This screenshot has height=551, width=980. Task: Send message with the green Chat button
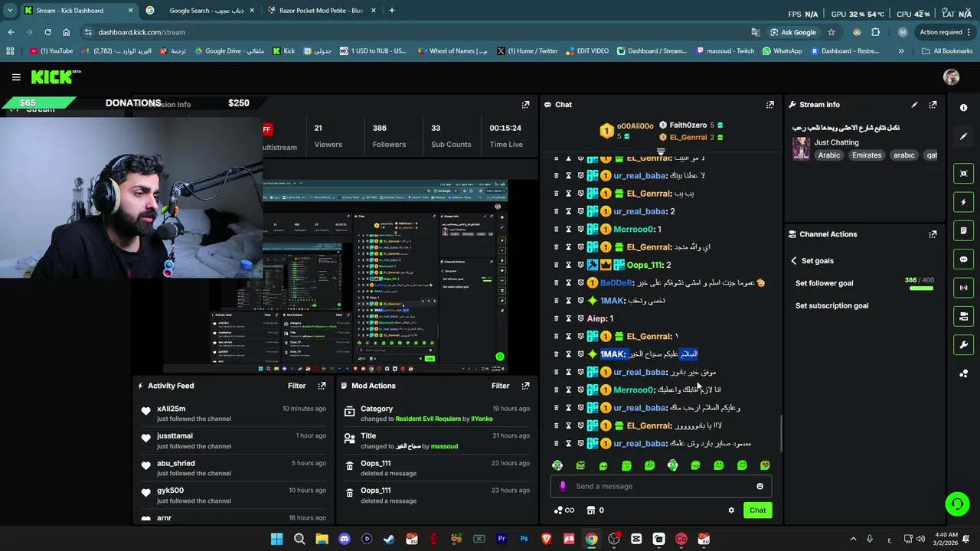tap(757, 510)
